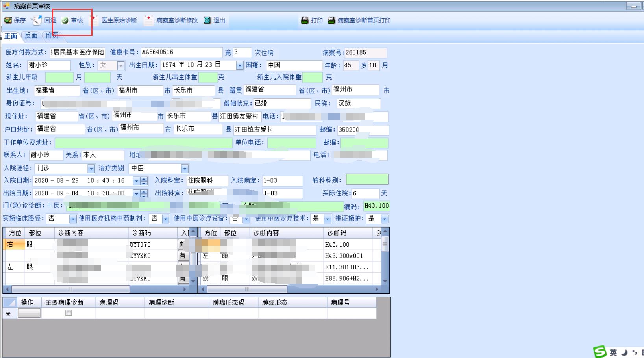Click the 姓名 input field
This screenshot has width=644, height=358.
click(x=48, y=65)
